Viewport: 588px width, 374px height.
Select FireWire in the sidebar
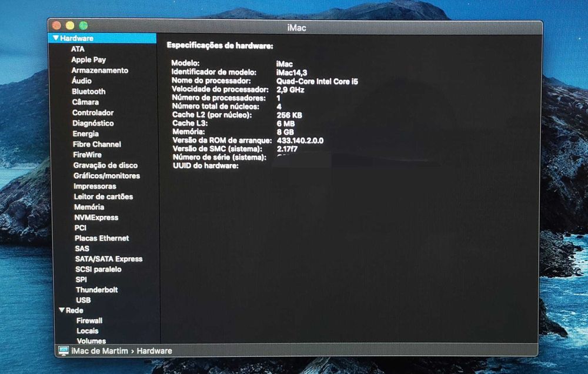tap(88, 155)
